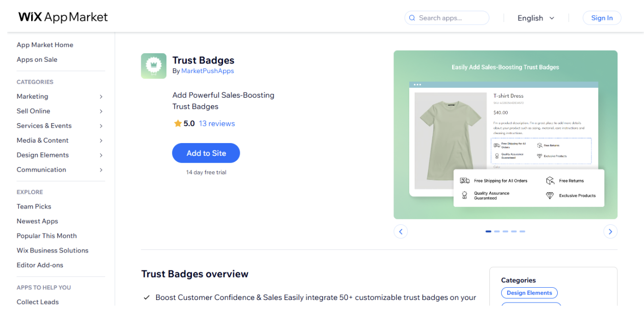Select the Trust Badges app icon thumbnail
The height and width of the screenshot is (323, 644).
[154, 66]
